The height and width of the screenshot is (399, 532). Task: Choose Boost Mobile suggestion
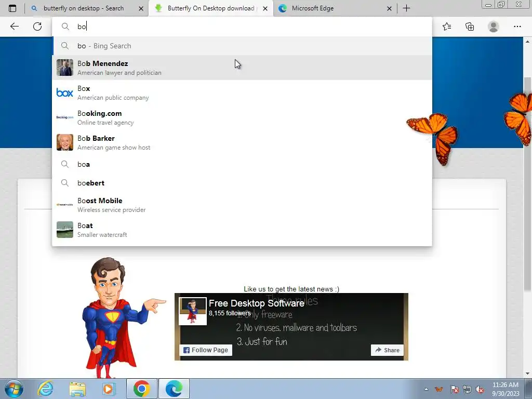click(x=242, y=205)
